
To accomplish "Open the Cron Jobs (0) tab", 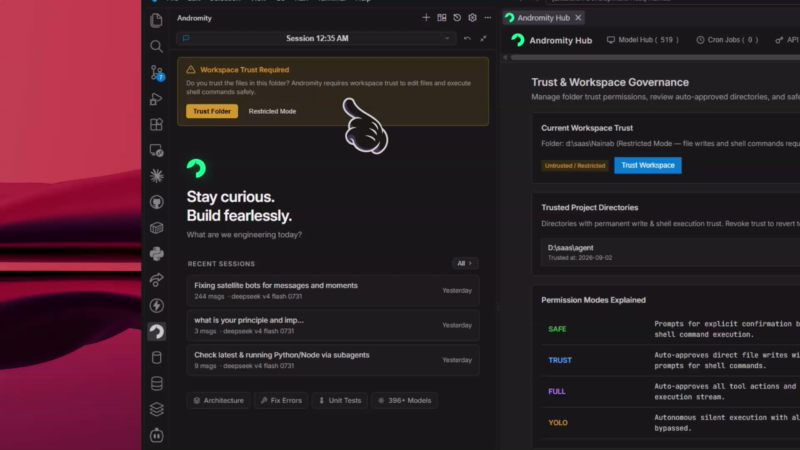I will [x=727, y=40].
